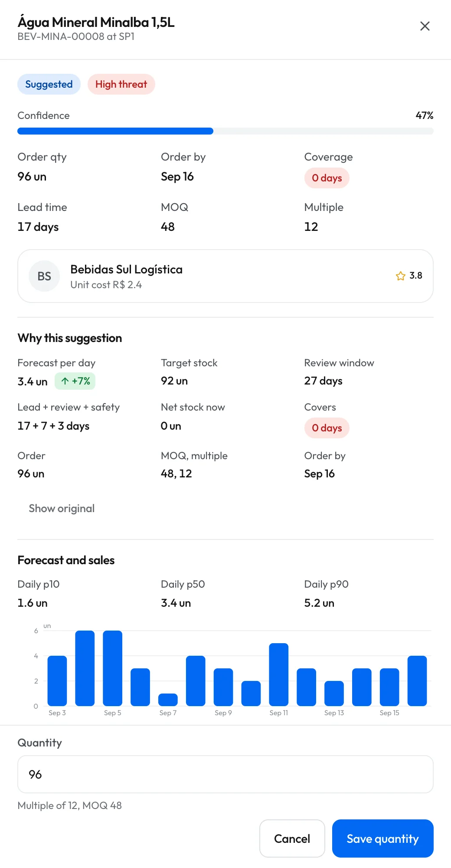Viewport: 451px width, 868px height.
Task: Focus the Quantity input field
Action: point(225,774)
